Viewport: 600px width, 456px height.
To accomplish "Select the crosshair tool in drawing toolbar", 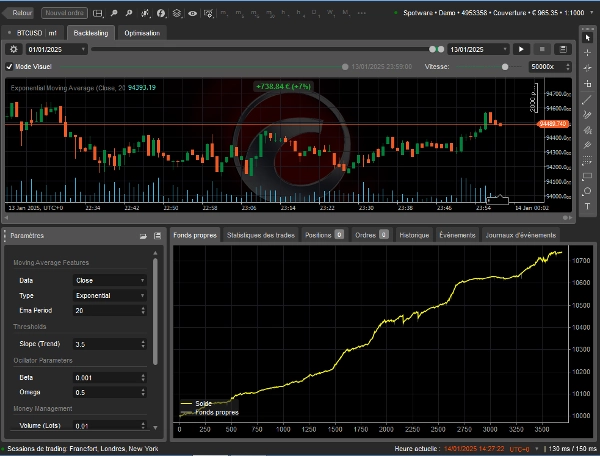I will tap(587, 53).
